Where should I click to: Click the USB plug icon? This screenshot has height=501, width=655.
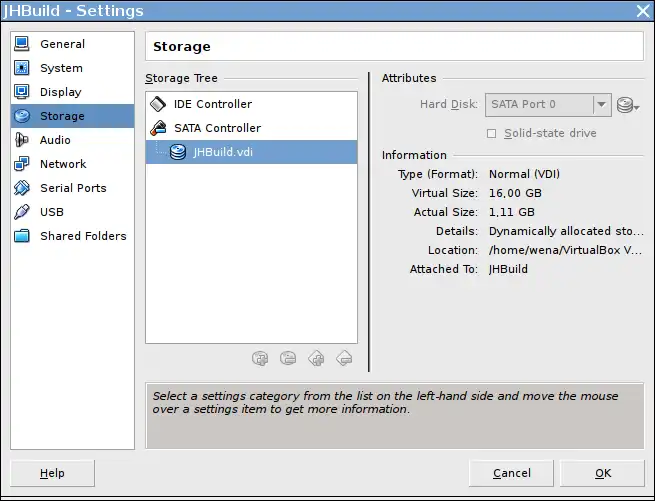coord(22,212)
